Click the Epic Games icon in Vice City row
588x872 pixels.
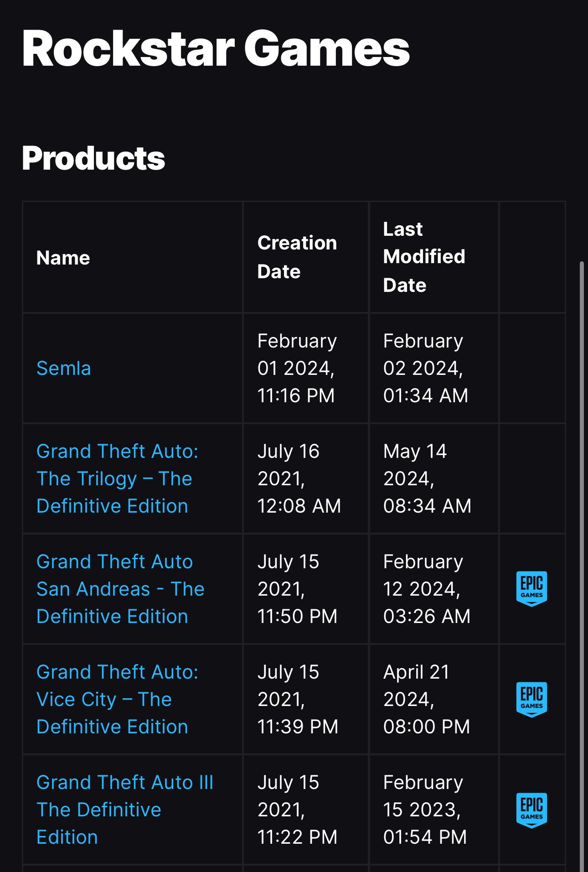[531, 700]
